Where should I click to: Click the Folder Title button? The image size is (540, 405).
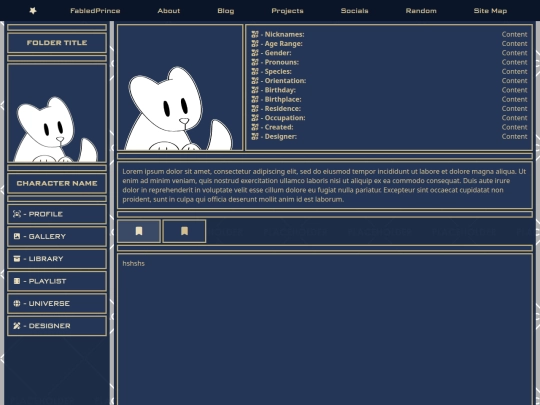pos(57,43)
